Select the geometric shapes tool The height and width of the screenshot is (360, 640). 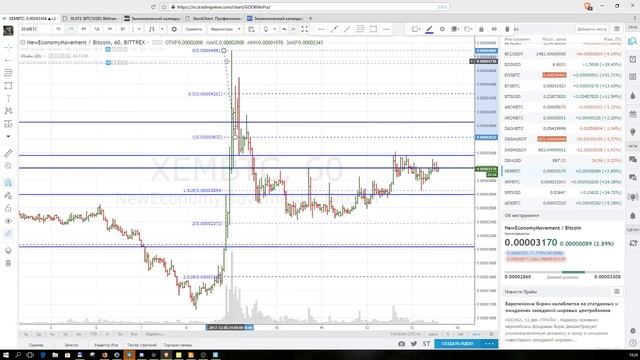8,86
